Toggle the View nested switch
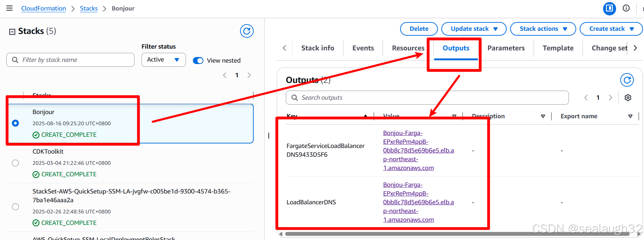 pyautogui.click(x=198, y=61)
